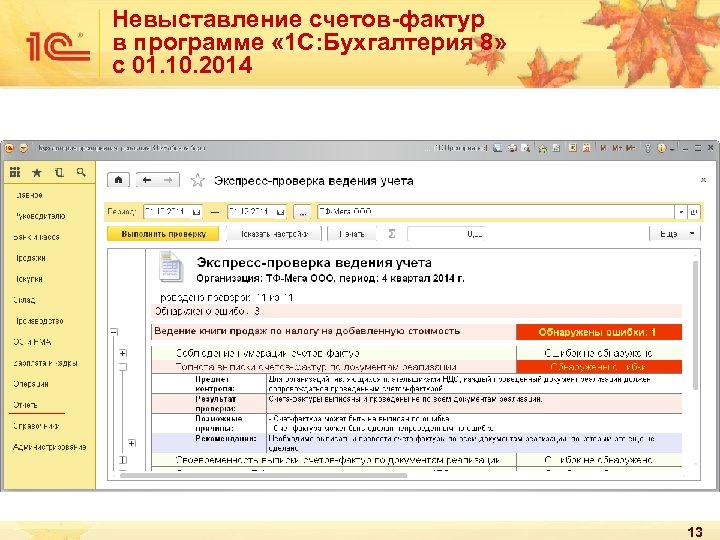Open the 1C main menu dropdown icon
Screen dimensions: 720x540
[x=24, y=148]
